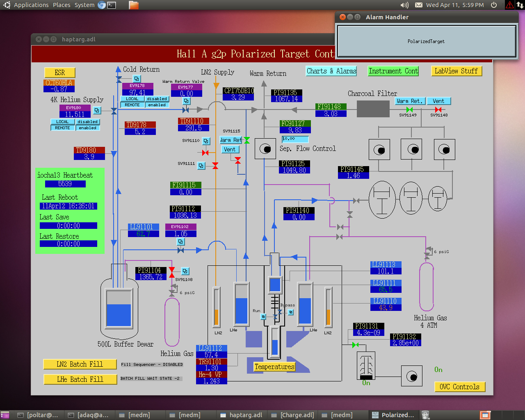Click the PI91135 value 1067.14
Viewport: 525px width, 420px height.
tap(286, 99)
